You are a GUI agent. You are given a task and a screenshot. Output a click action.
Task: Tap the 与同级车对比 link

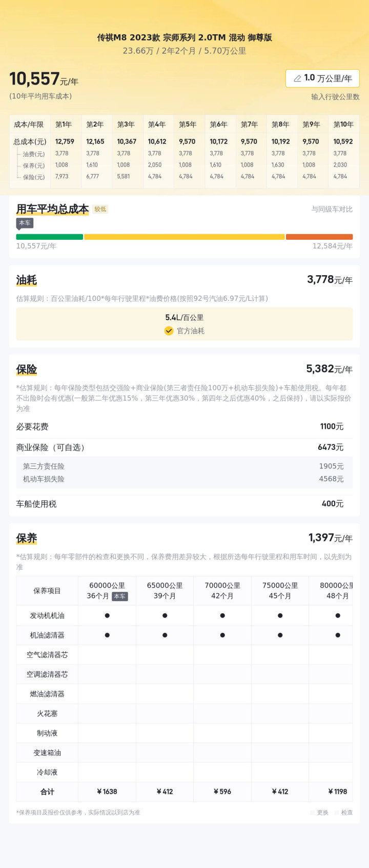click(332, 209)
